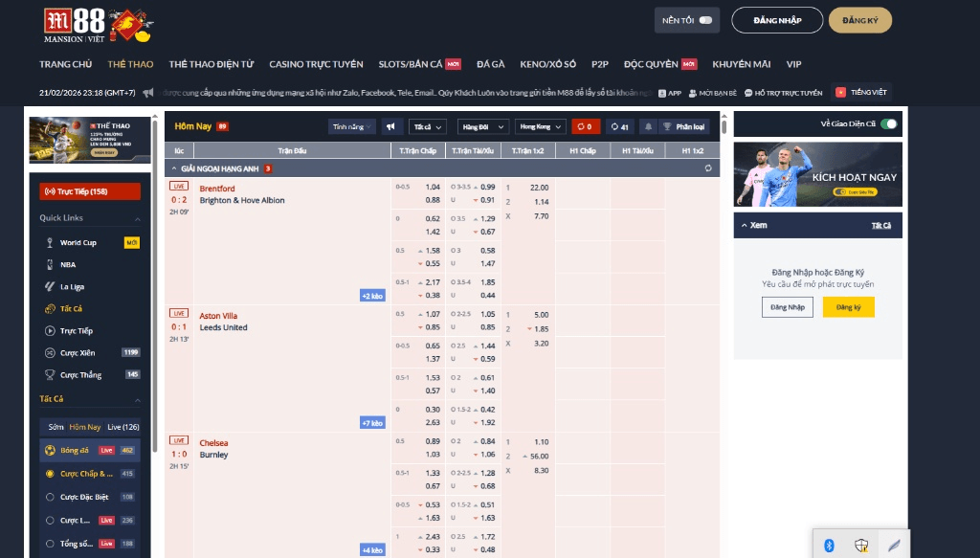
Task: Open the Slots/Bắn Cá menu
Action: tap(410, 64)
